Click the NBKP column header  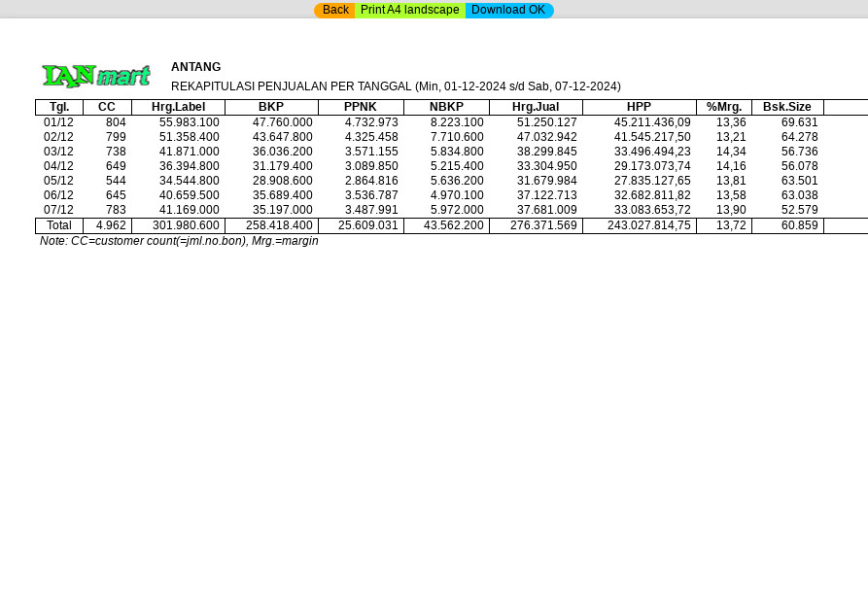pos(446,107)
